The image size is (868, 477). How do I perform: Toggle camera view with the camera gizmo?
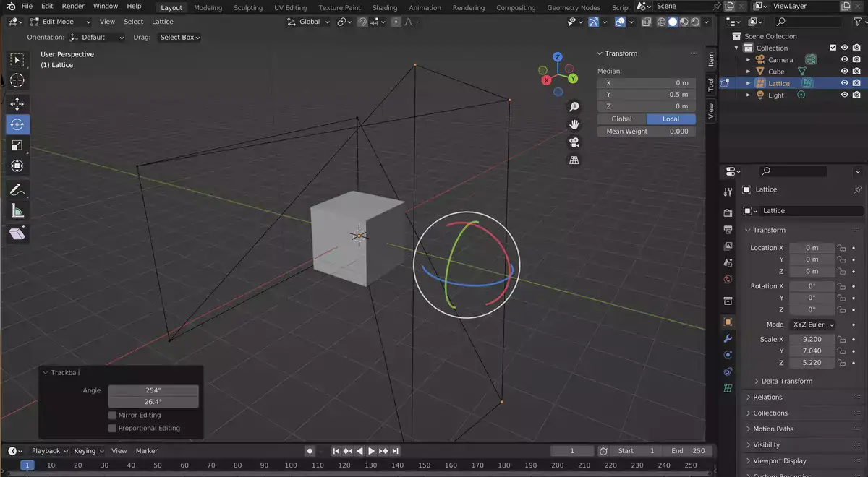[574, 142]
